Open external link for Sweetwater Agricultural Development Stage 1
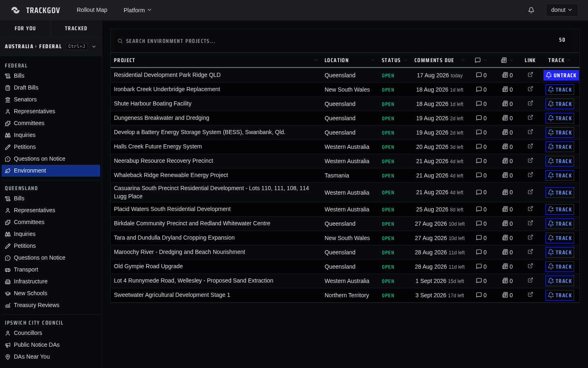 [530, 295]
